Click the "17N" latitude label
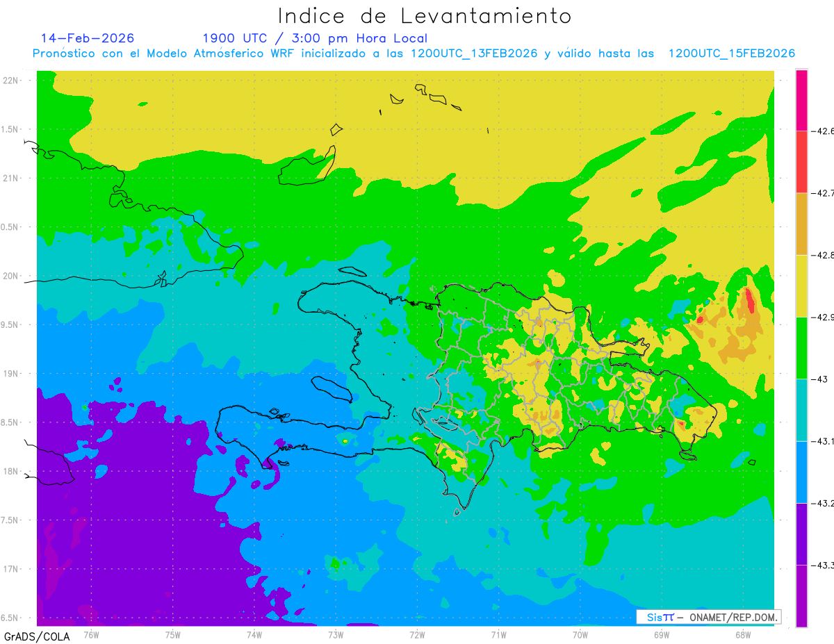The height and width of the screenshot is (644, 834). tap(11, 570)
